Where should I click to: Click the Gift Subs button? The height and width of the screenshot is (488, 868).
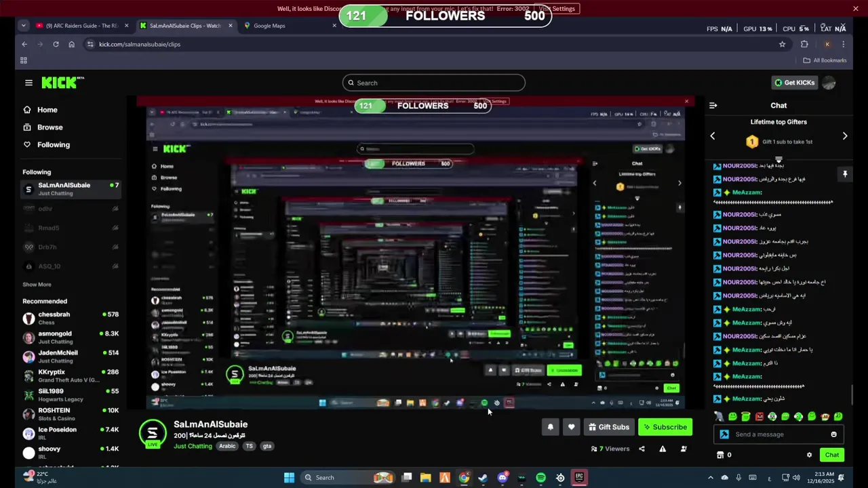(x=609, y=427)
